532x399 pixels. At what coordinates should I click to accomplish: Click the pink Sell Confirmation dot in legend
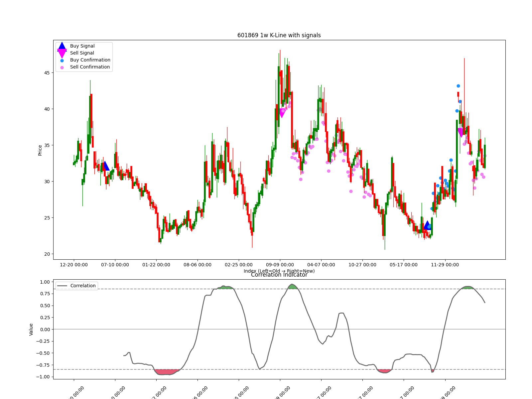62,67
